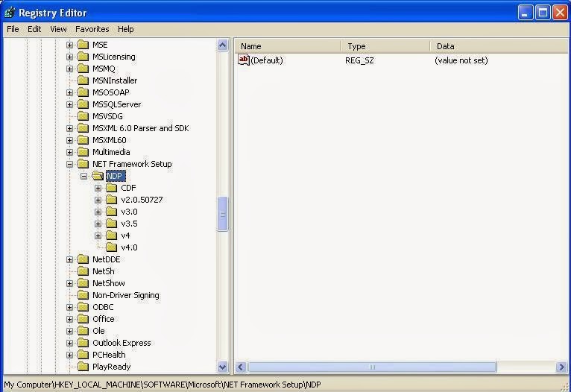Click the MSNInstaller folder icon
This screenshot has height=392, width=571.
click(x=83, y=80)
